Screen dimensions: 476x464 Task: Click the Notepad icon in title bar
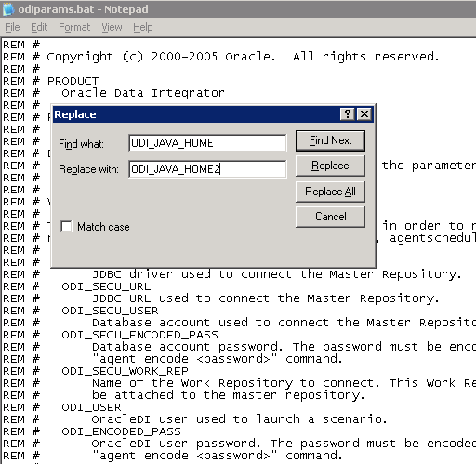click(8, 9)
